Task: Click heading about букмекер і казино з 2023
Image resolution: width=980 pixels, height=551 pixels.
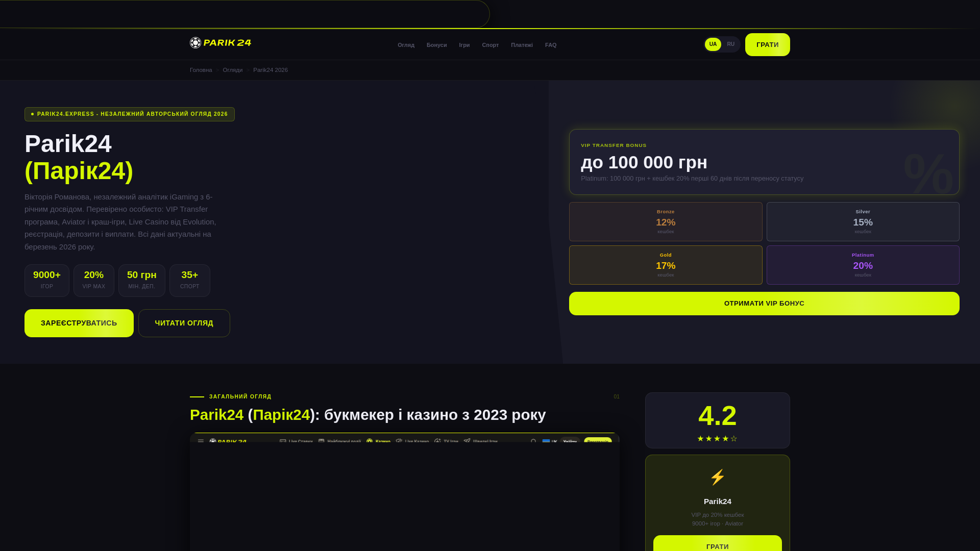Action: click(368, 415)
